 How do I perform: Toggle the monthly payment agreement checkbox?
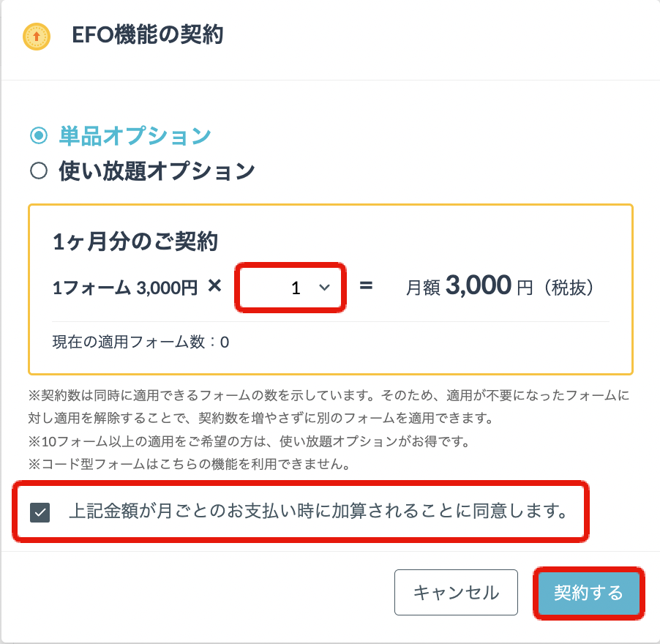tap(40, 512)
